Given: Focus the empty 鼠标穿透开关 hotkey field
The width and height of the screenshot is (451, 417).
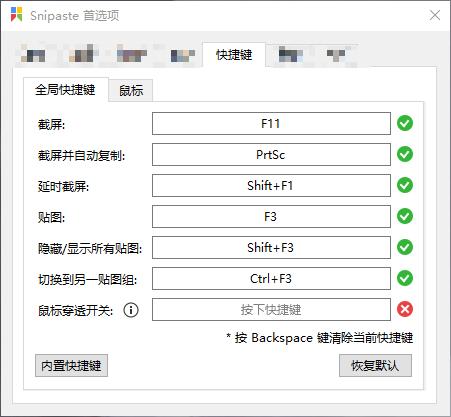Looking at the screenshot, I should pos(271,310).
